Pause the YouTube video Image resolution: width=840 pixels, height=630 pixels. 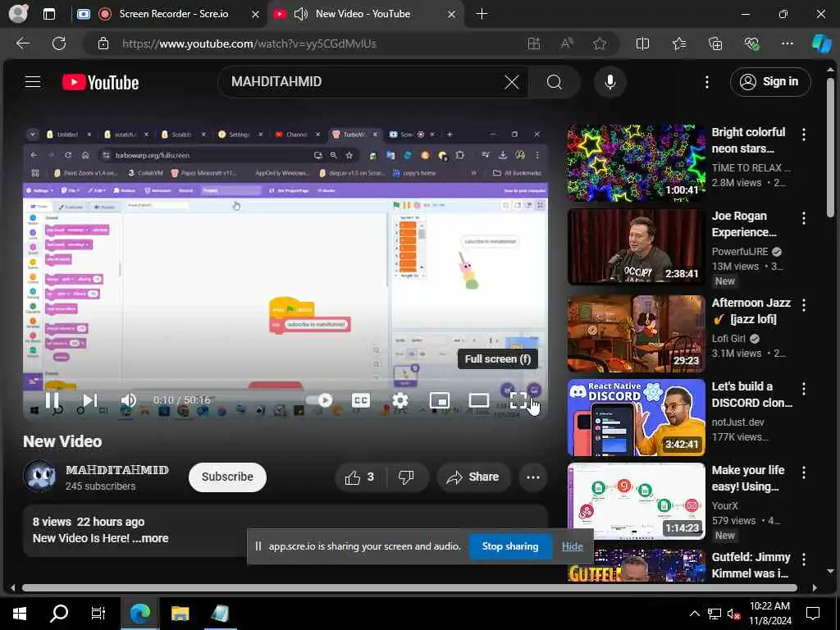(52, 400)
